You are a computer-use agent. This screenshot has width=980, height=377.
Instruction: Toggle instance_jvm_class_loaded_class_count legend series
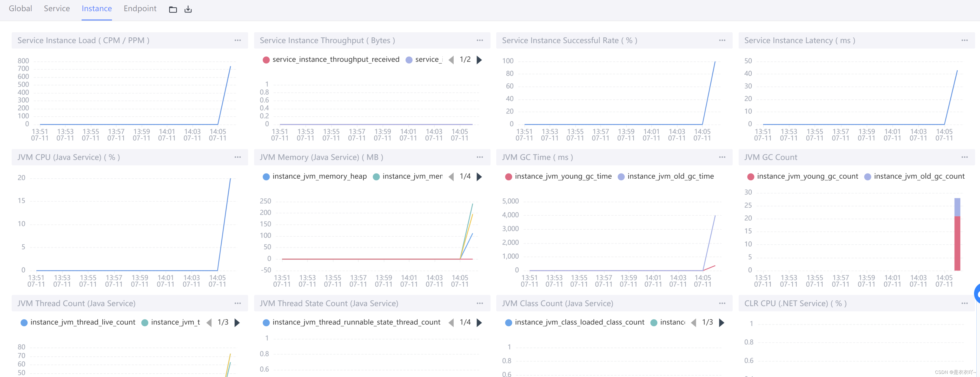575,323
